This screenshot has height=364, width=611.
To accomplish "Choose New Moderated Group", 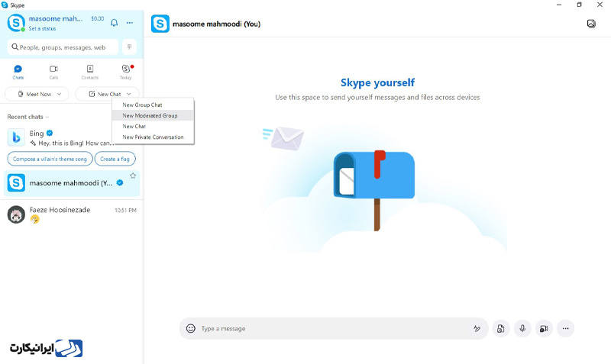I will pyautogui.click(x=153, y=116).
